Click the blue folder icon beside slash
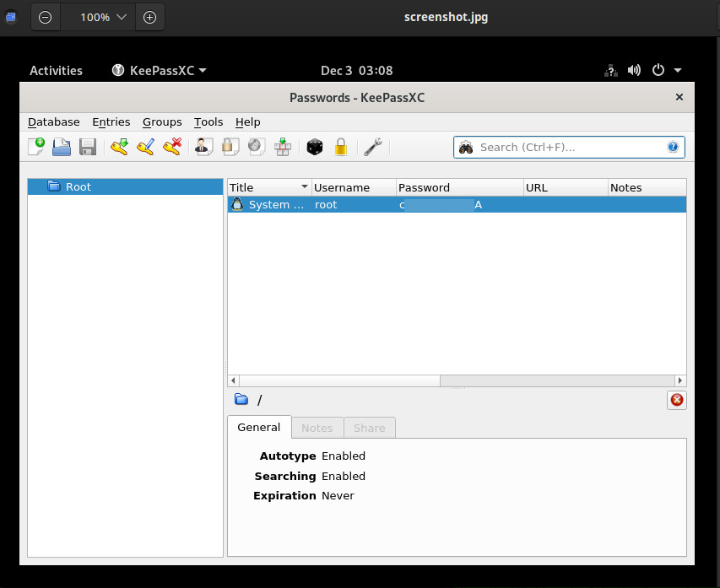 [241, 399]
